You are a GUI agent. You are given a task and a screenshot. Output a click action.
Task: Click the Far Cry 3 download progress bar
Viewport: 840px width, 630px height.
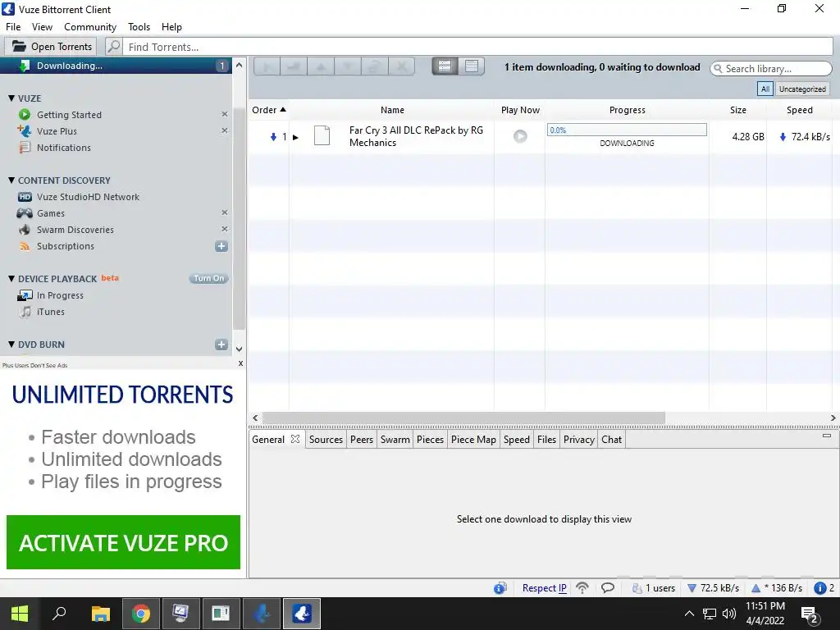[x=627, y=130]
